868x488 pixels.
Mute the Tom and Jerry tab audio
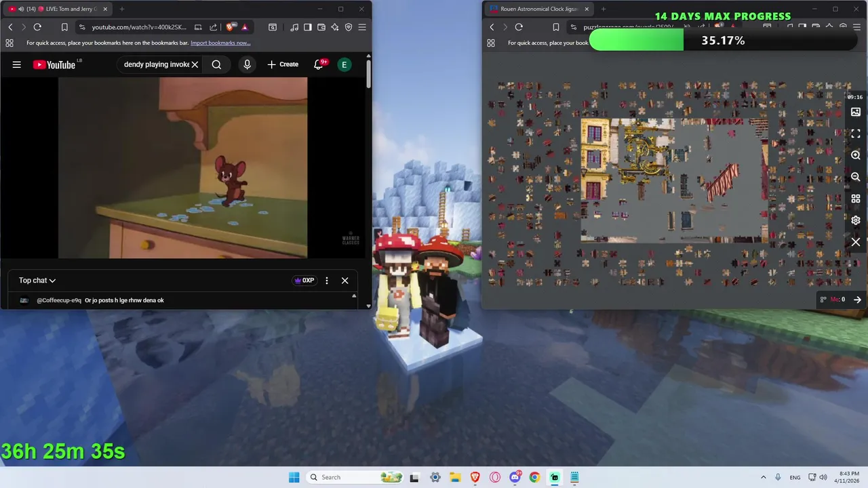tap(21, 9)
